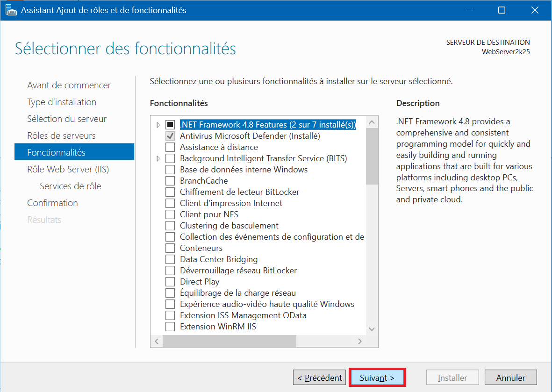Image resolution: width=552 pixels, height=392 pixels.
Task: Click the Suivant button
Action: 377,378
